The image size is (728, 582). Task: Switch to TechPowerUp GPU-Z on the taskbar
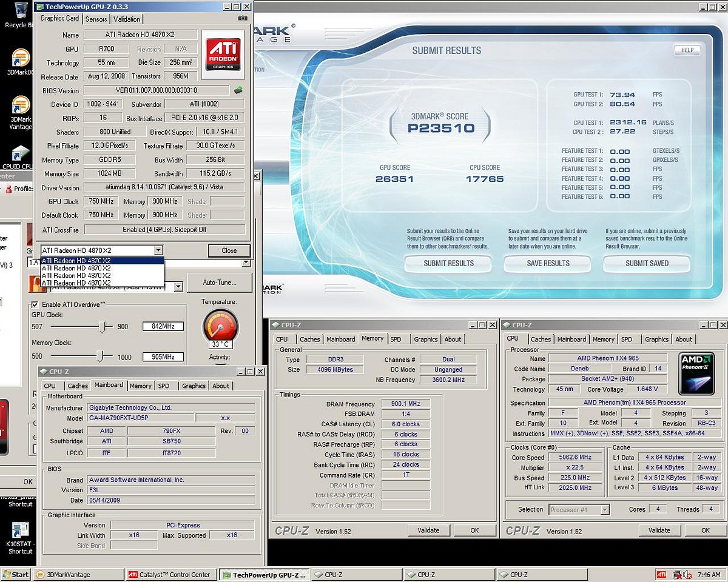pos(265,575)
